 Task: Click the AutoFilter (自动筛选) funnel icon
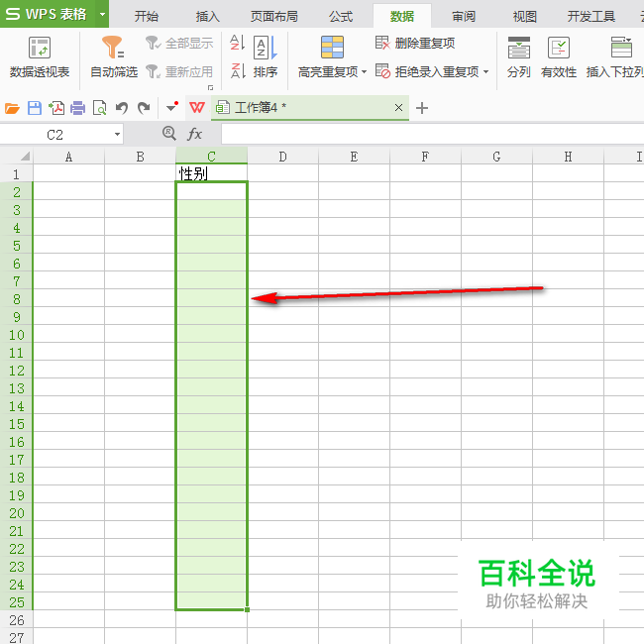click(113, 47)
